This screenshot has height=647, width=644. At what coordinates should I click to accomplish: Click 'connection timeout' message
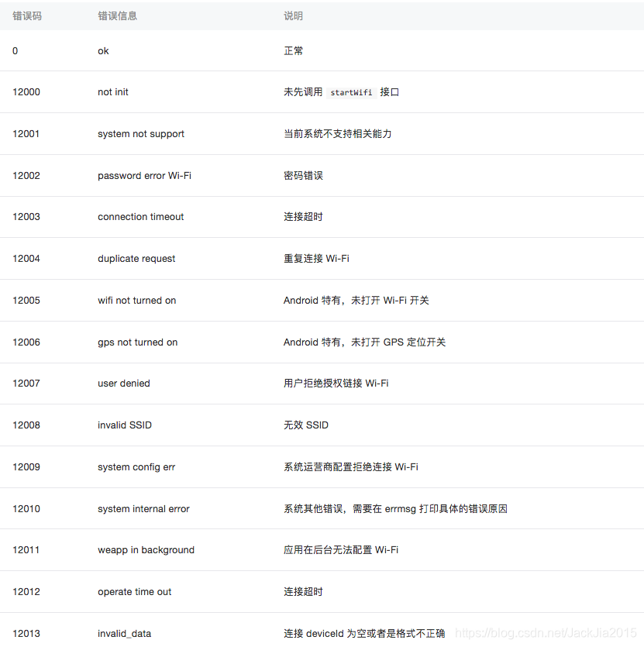(x=141, y=217)
